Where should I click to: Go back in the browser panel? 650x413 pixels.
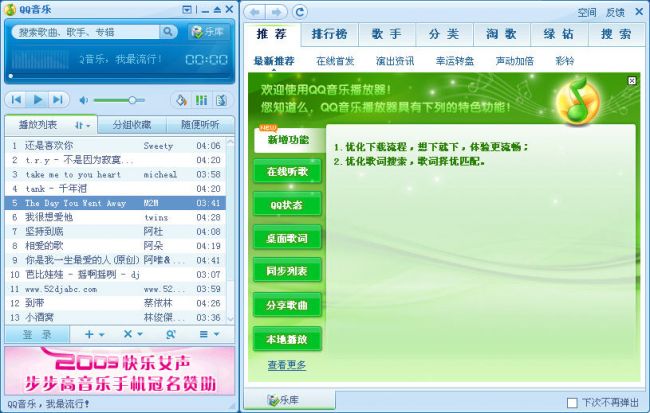click(255, 12)
